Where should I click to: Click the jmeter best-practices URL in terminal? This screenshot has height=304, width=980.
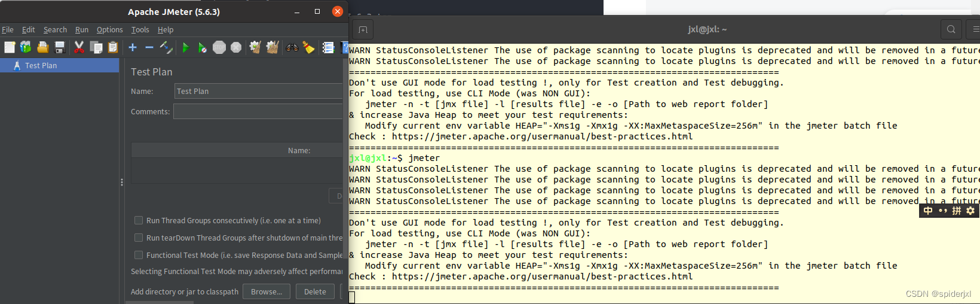pyautogui.click(x=542, y=136)
